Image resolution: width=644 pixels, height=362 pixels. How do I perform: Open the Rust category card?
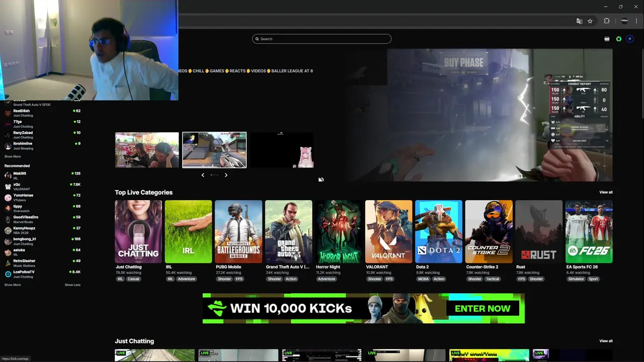coord(539,232)
